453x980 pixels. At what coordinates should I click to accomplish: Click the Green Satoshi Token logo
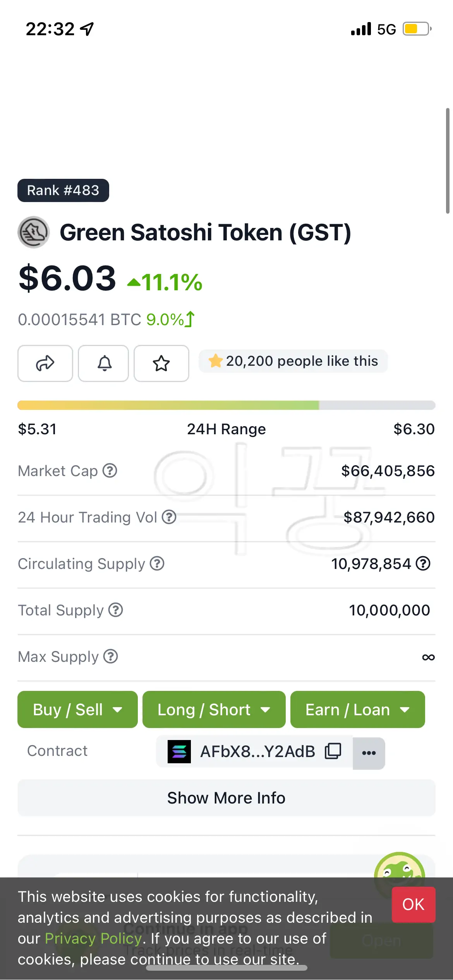coord(34,232)
